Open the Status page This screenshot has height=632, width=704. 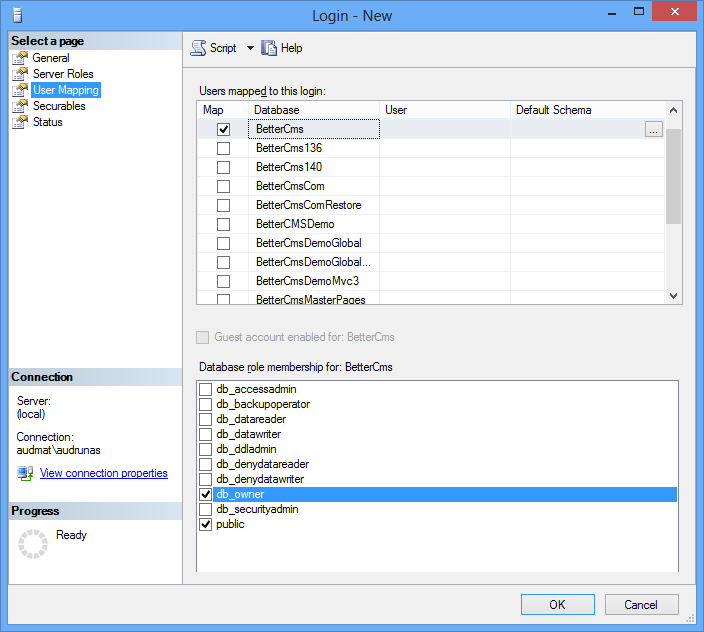pyautogui.click(x=48, y=122)
